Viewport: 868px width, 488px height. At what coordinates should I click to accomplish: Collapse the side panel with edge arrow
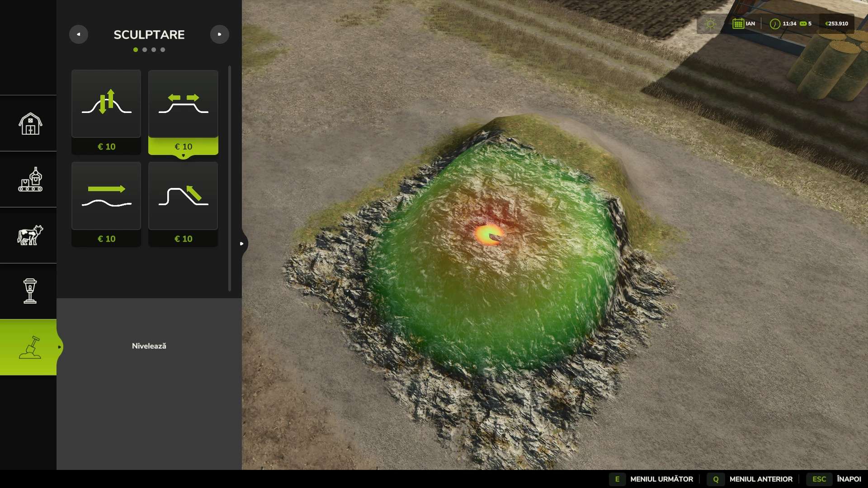(242, 244)
